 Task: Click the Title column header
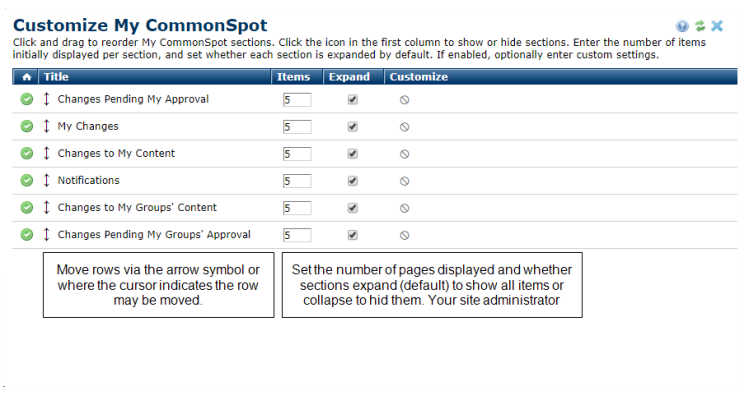pos(56,77)
